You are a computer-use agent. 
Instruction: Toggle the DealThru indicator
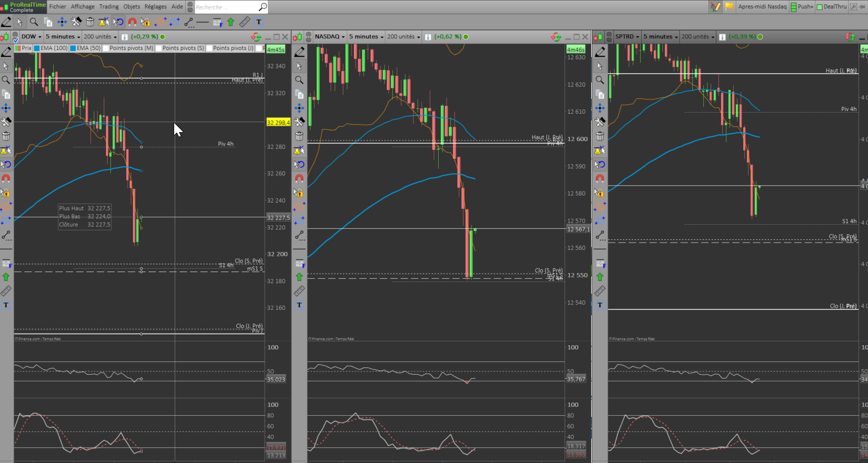coord(831,7)
